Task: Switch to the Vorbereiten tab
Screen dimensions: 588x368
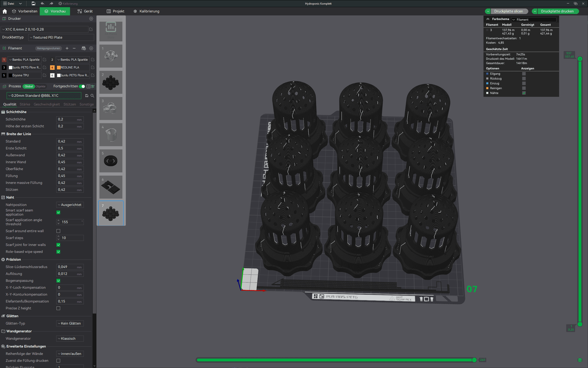Action: [25, 11]
